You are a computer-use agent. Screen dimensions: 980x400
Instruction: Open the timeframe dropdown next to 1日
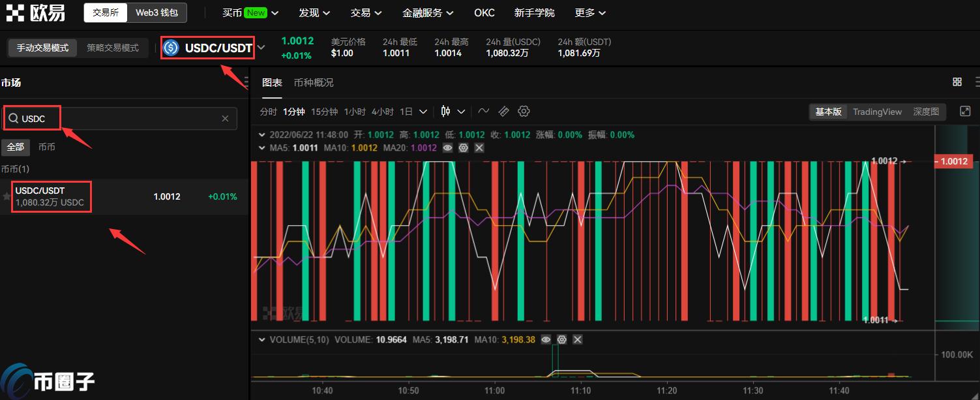tap(423, 111)
